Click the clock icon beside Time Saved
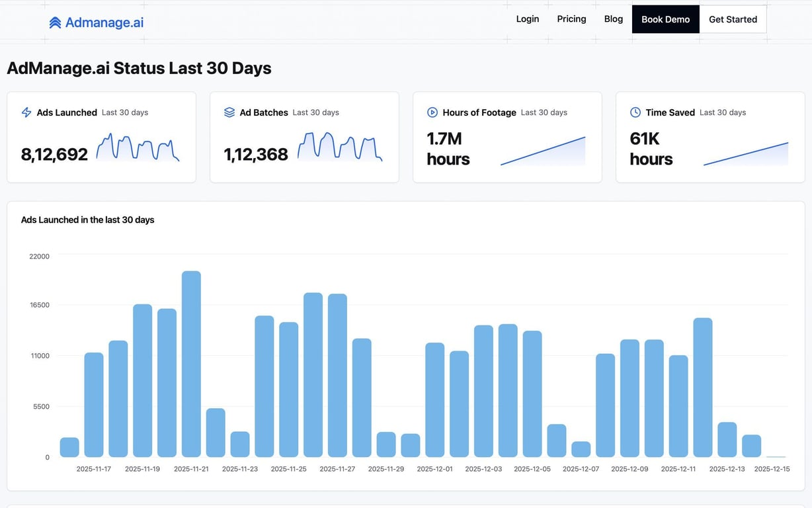 [x=635, y=112]
